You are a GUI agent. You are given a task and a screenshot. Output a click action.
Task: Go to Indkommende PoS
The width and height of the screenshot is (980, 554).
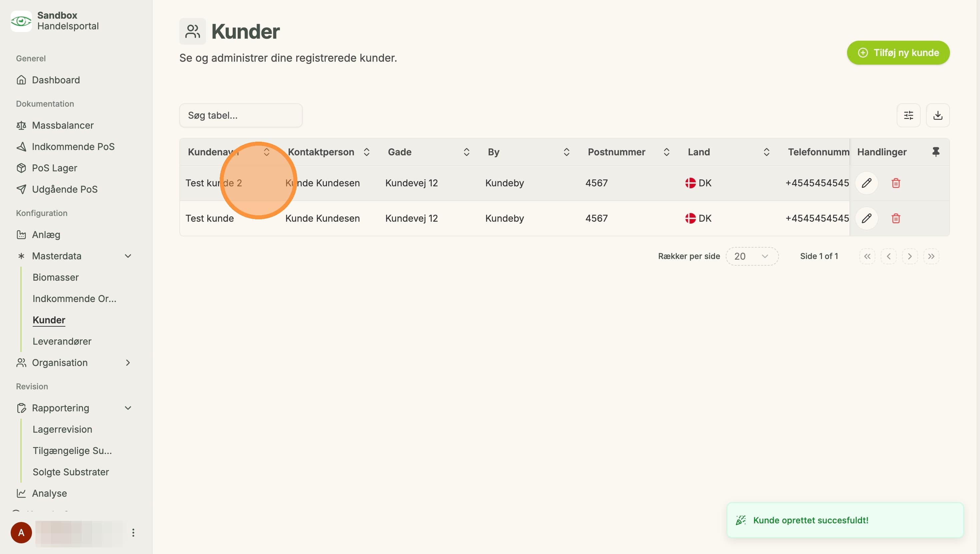point(73,146)
